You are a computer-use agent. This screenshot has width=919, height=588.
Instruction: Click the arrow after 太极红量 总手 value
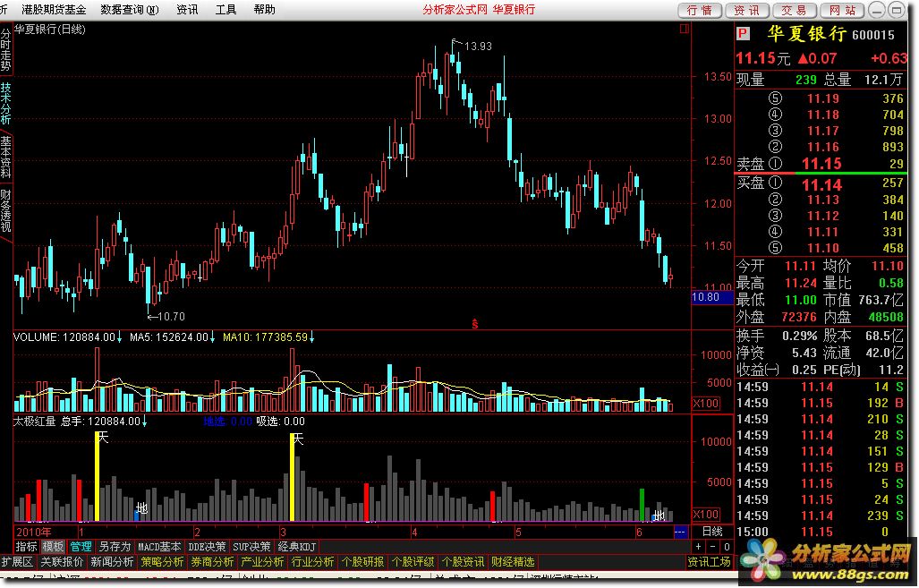tap(145, 421)
